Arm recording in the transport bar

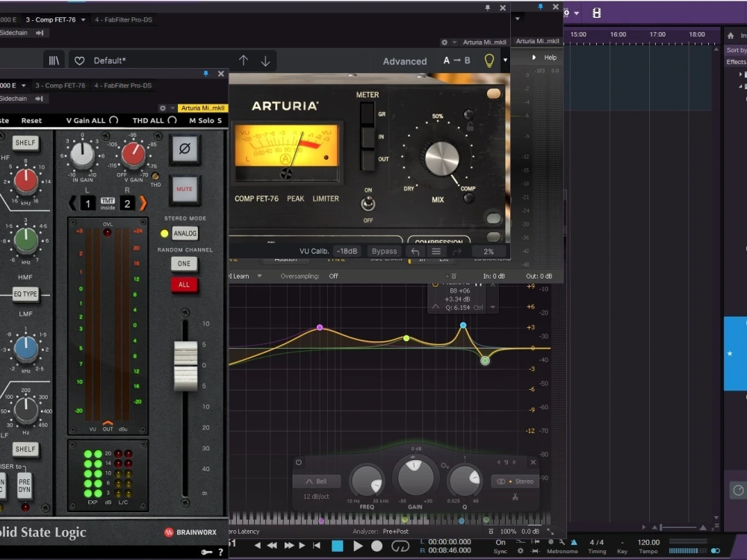[376, 547]
